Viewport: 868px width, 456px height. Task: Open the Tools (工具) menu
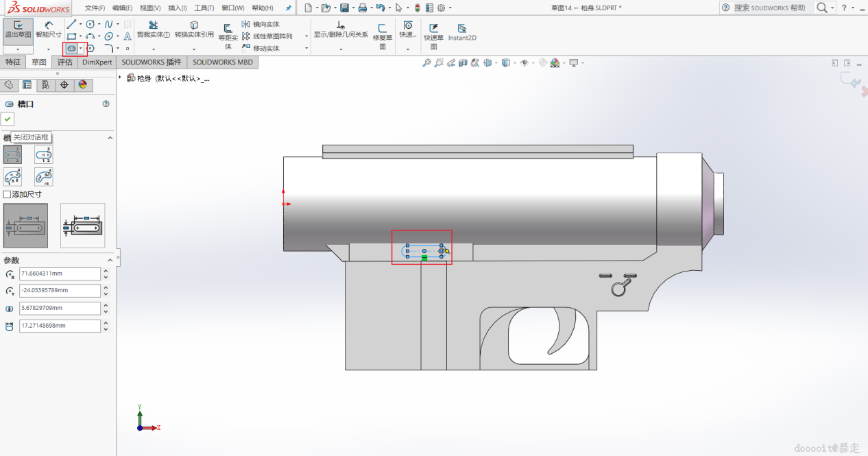204,8
